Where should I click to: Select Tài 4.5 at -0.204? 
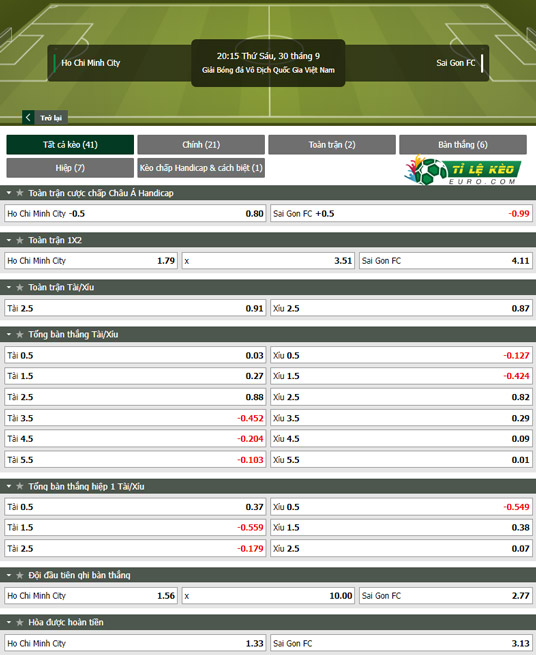point(135,439)
